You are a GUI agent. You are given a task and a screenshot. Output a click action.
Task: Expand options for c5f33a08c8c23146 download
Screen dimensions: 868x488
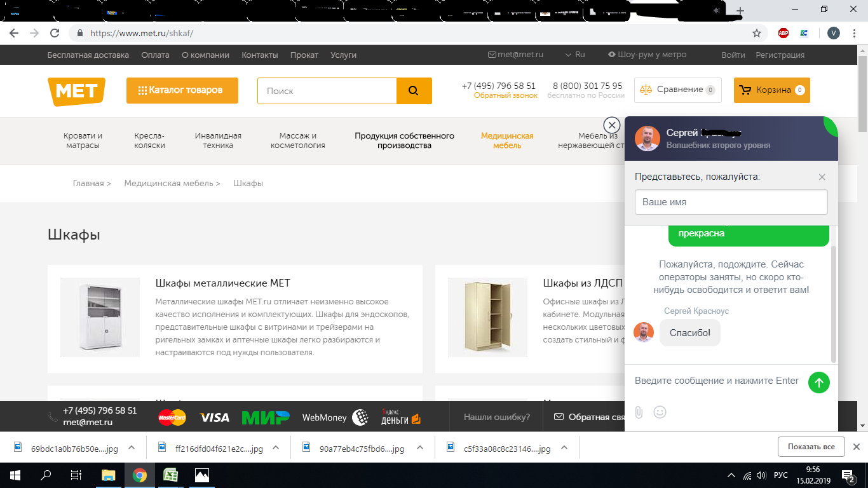[564, 447]
